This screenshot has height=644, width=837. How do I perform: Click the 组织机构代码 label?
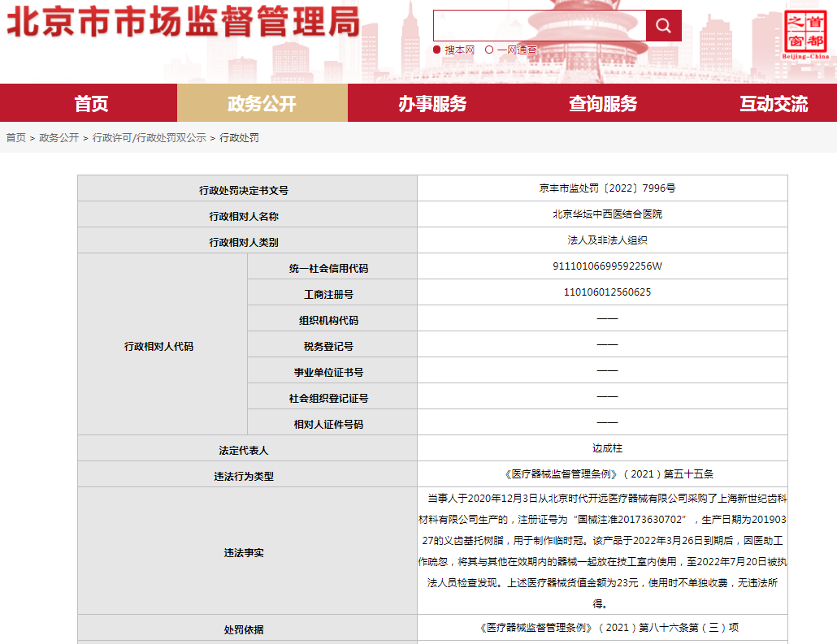coord(328,321)
